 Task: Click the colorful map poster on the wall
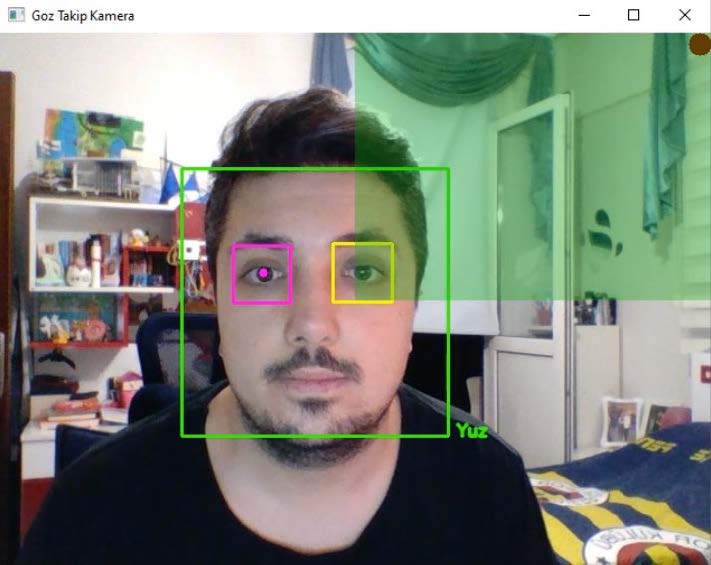point(94,134)
